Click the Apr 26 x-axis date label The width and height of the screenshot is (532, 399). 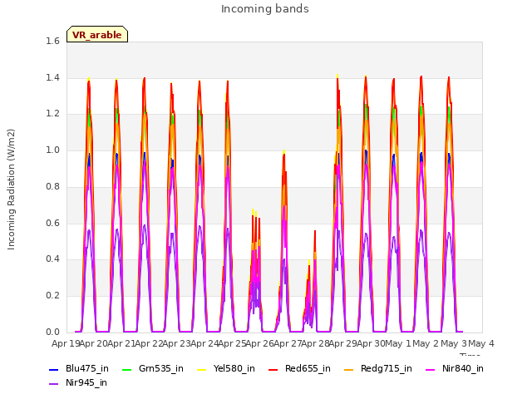click(260, 343)
